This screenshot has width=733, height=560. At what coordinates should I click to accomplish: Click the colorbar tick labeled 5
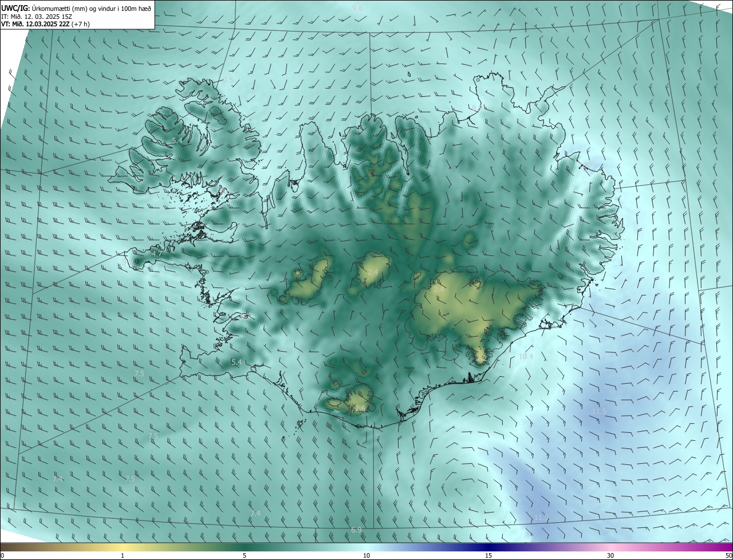tap(245, 556)
